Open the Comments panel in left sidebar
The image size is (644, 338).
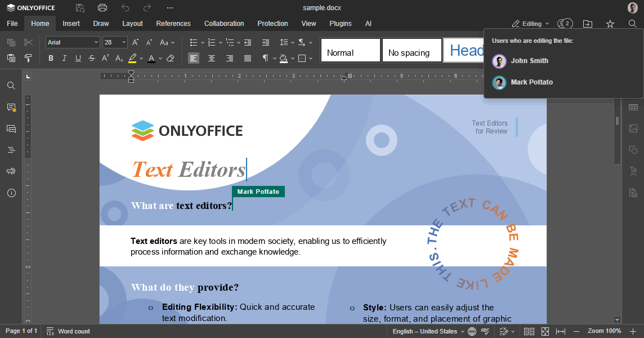[x=11, y=108]
